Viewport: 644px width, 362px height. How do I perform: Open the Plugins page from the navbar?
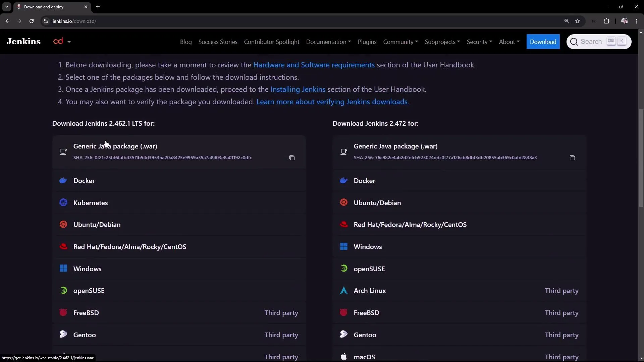click(x=367, y=42)
